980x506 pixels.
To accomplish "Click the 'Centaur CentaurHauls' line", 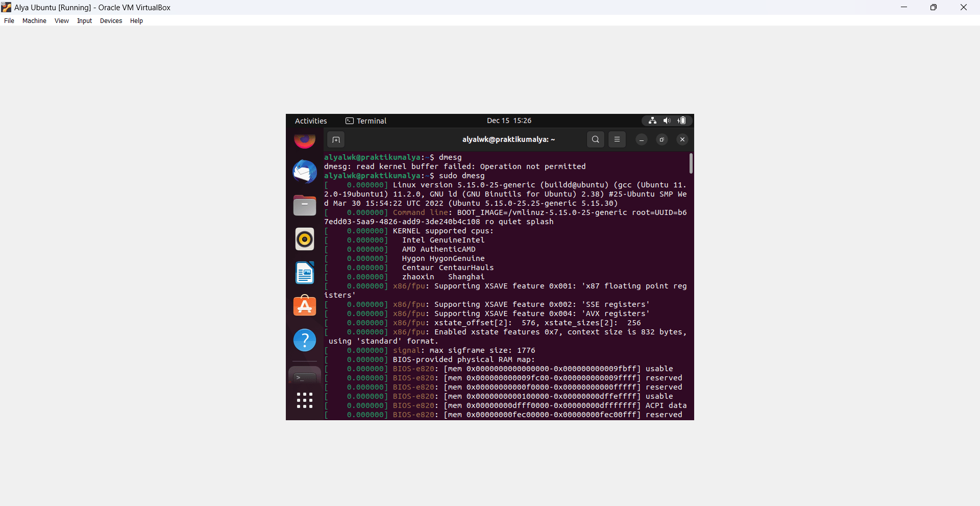I will click(x=409, y=268).
